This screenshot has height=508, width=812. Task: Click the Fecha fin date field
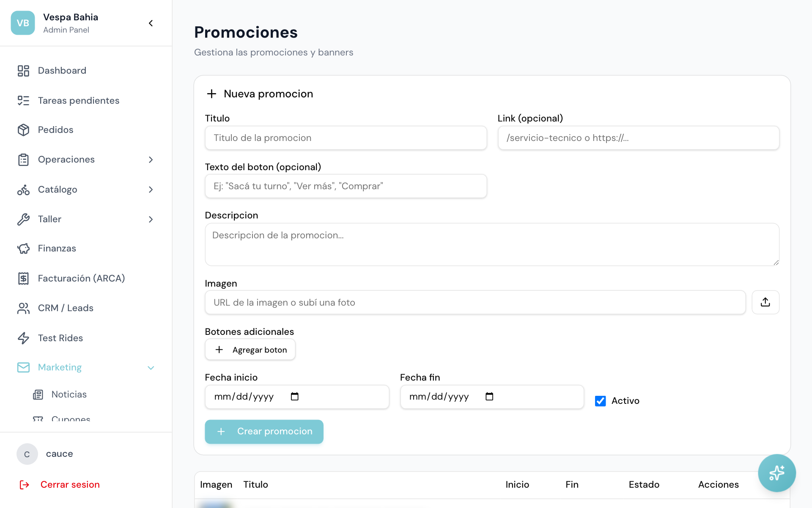point(492,397)
